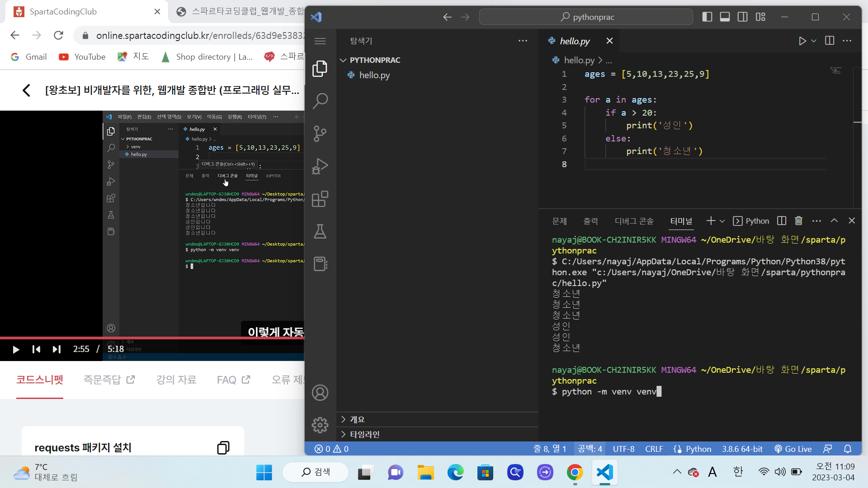
Task: Open the Testing flask view
Action: pyautogui.click(x=320, y=231)
